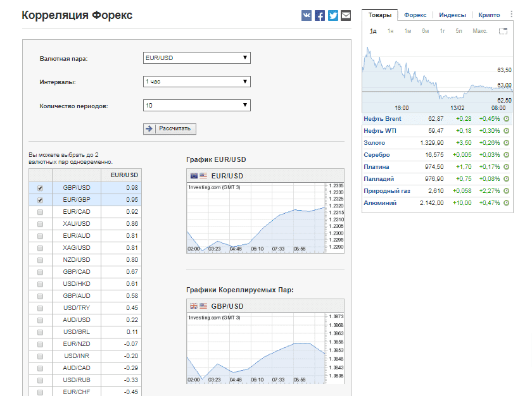
Task: Open the three-dot menu beside Крипто tab
Action: (512, 15)
